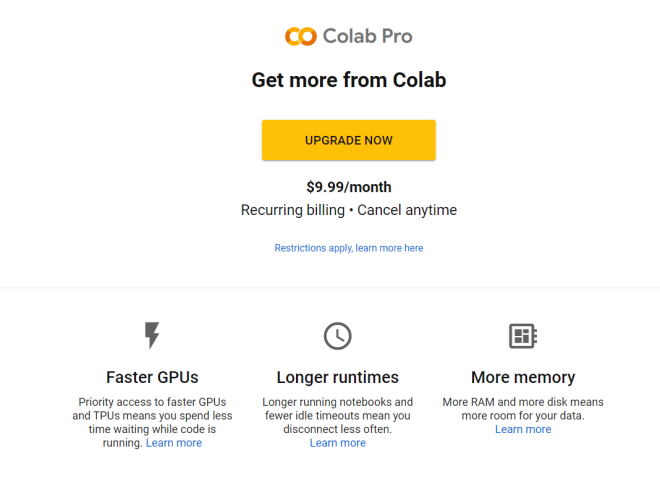The width and height of the screenshot is (660, 480).
Task: Click the 'More RAM and more disk' description
Action: point(523,408)
